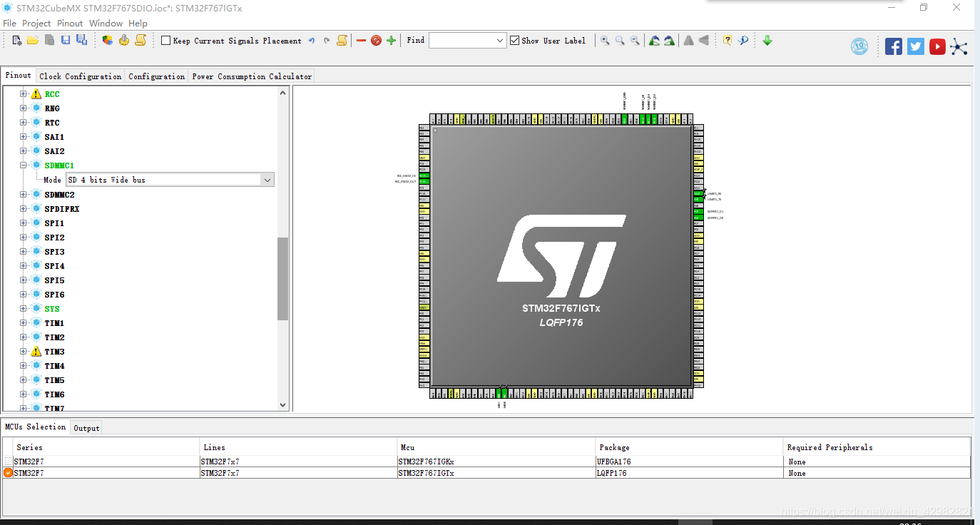This screenshot has height=525, width=980.
Task: Click the horizontal flip triangle icon
Action: tap(704, 41)
